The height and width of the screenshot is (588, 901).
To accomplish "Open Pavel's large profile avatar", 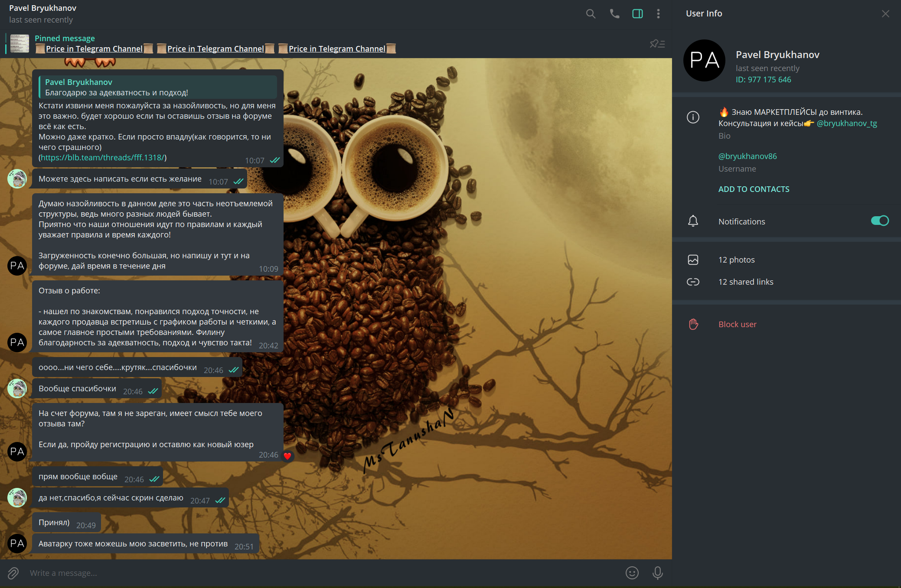I will click(x=704, y=61).
